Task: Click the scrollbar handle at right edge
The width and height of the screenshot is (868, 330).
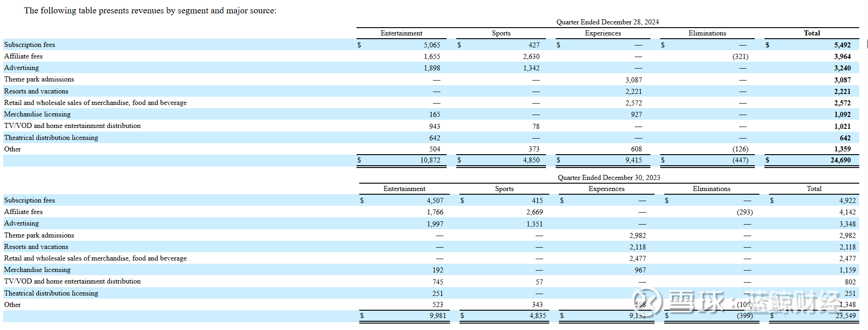Action: tap(867, 44)
